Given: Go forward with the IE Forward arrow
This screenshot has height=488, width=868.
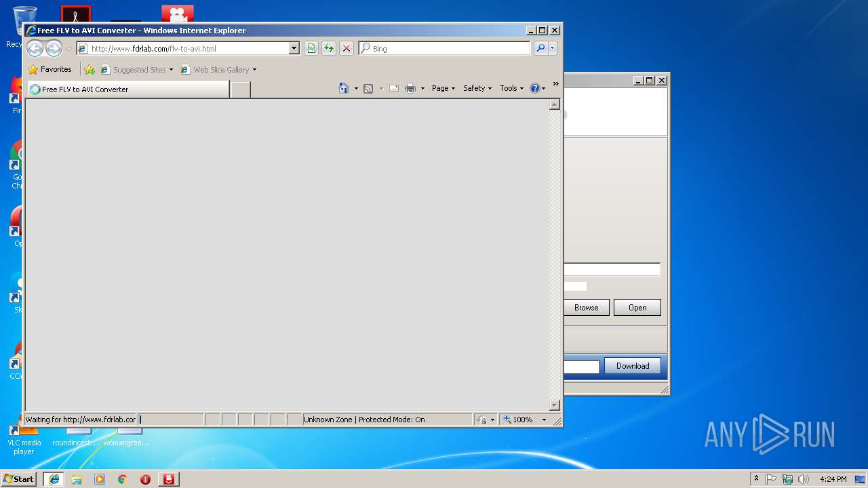Looking at the screenshot, I should (x=54, y=48).
